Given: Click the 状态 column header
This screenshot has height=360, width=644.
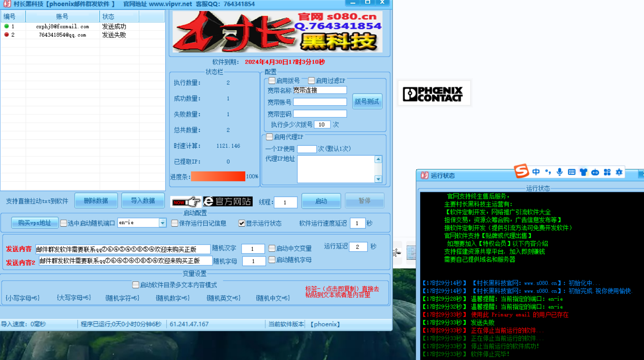Looking at the screenshot, I should pos(119,16).
